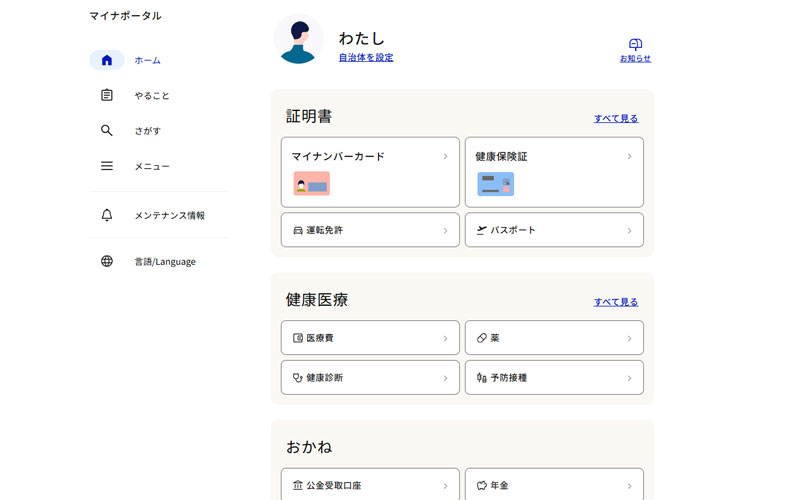Click the vaccine icon on 予防接種
Image resolution: width=800 pixels, height=500 pixels.
pos(482,378)
